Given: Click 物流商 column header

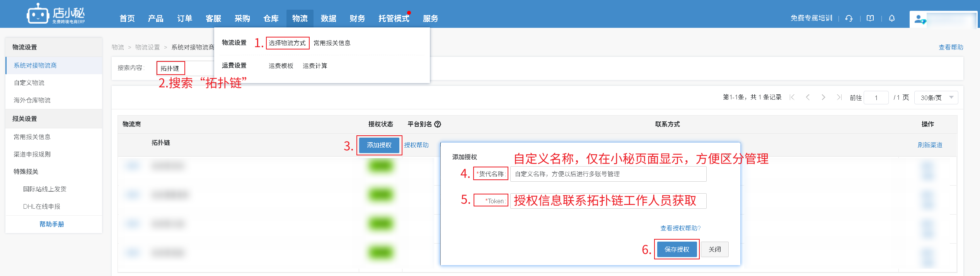Looking at the screenshot, I should (132, 124).
